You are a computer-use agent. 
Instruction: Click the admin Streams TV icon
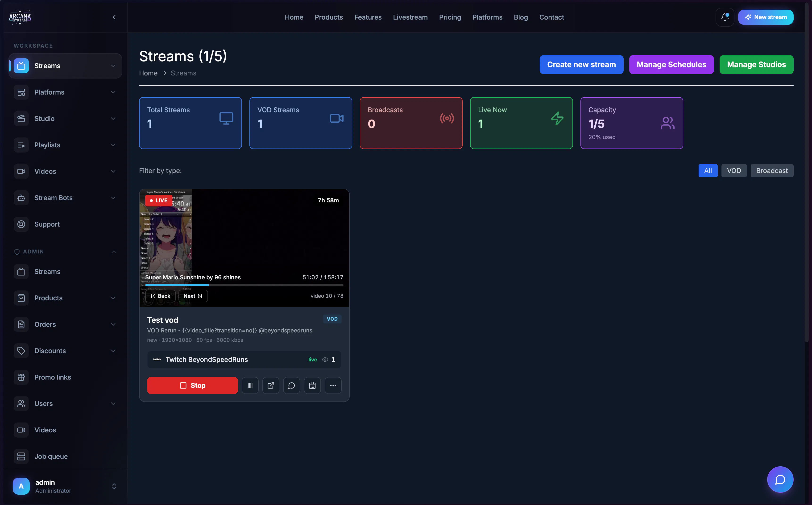click(x=21, y=272)
